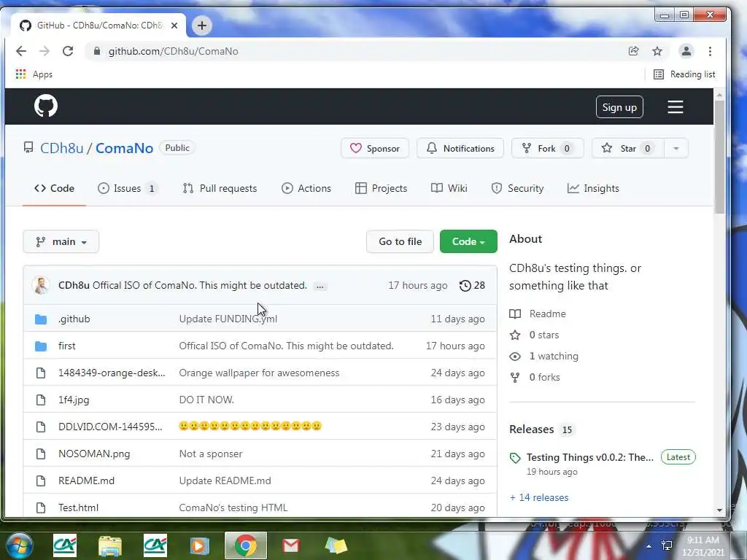
Task: Star the ComaNo repository
Action: [x=628, y=148]
